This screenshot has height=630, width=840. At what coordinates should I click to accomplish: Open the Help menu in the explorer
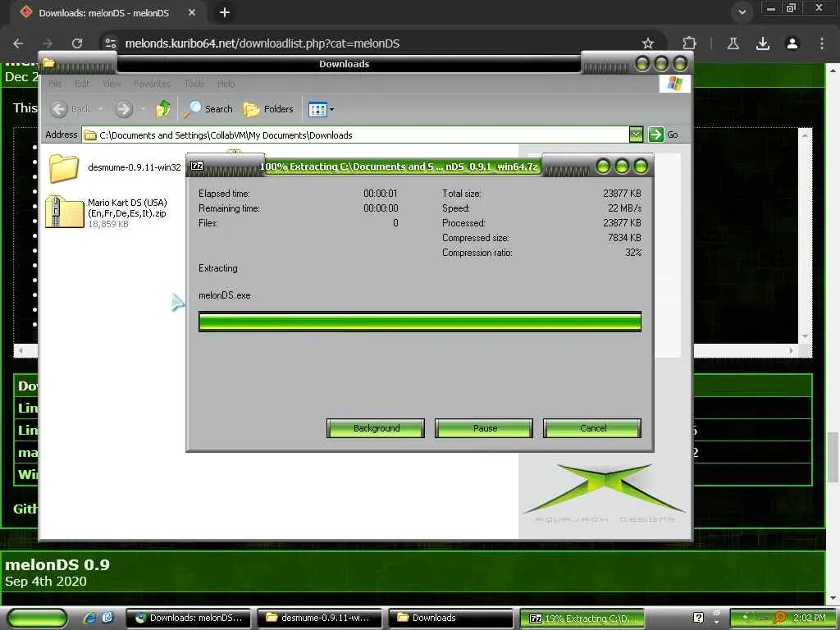pyautogui.click(x=226, y=84)
